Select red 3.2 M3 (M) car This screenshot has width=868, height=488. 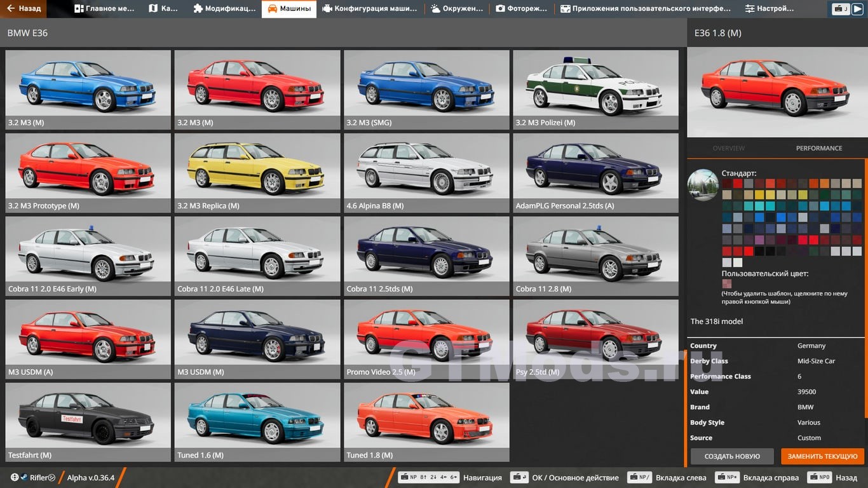[257, 90]
